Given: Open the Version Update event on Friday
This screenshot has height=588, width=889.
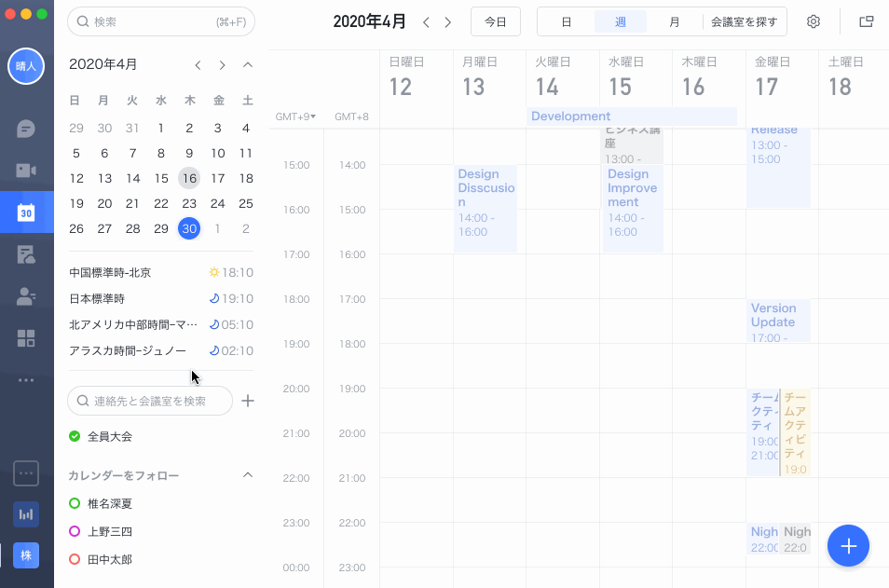Looking at the screenshot, I should pyautogui.click(x=778, y=321).
